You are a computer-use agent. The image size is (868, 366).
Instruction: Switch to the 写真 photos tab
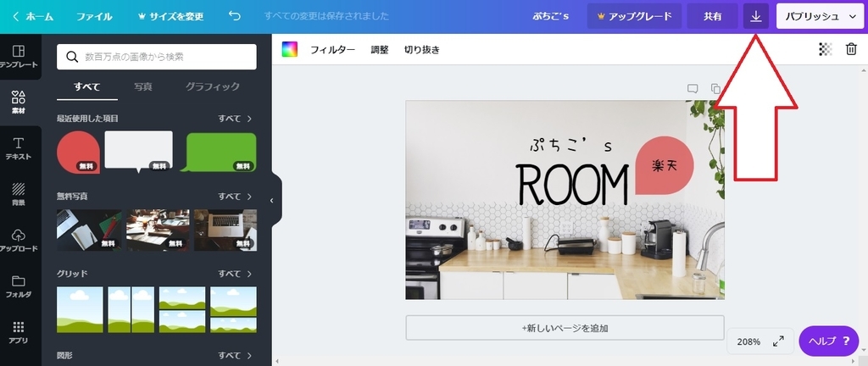tap(142, 86)
